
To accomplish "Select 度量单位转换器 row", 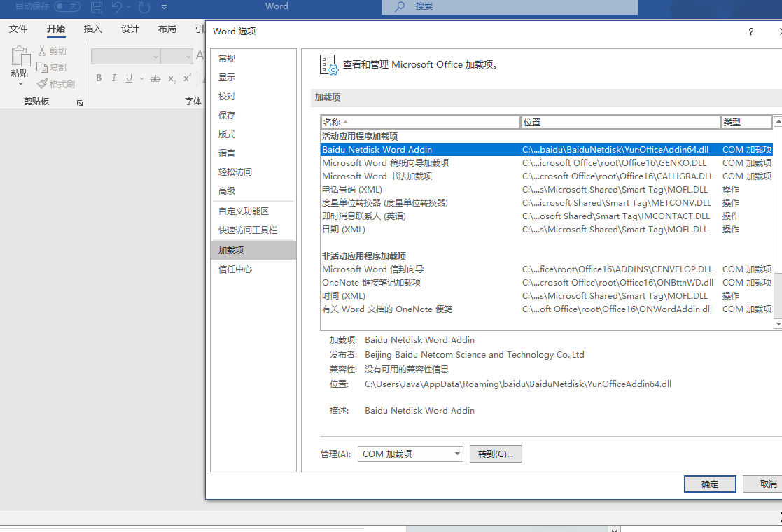I will [x=547, y=203].
